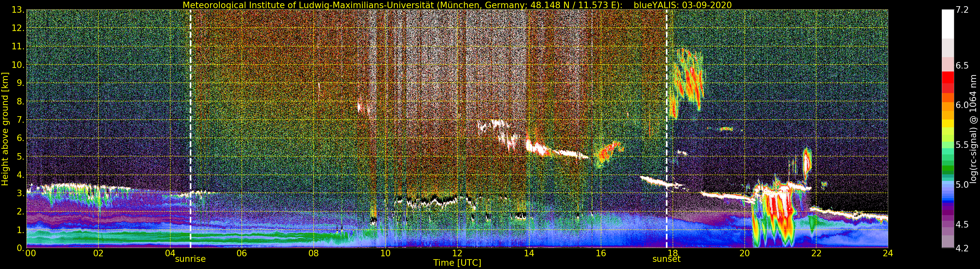Click the "Height above ground [km]" axis label

point(5,129)
